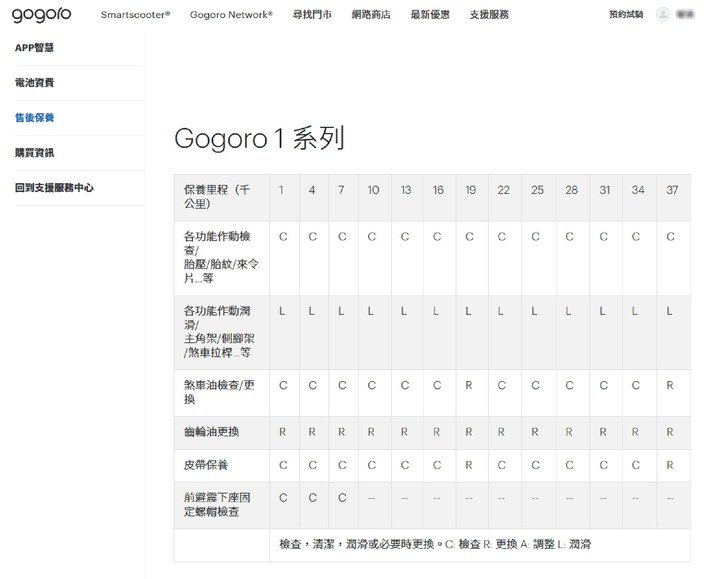This screenshot has width=720, height=579.
Task: Click the 保養里程（千公里） header cell
Action: 222,197
